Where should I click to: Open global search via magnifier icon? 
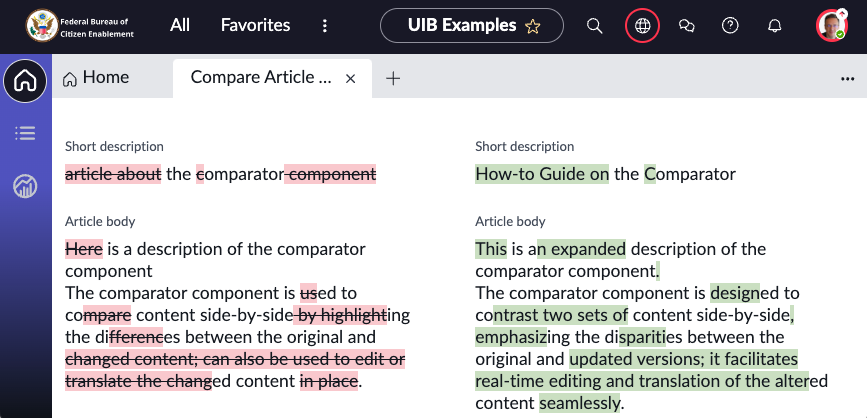click(x=594, y=25)
